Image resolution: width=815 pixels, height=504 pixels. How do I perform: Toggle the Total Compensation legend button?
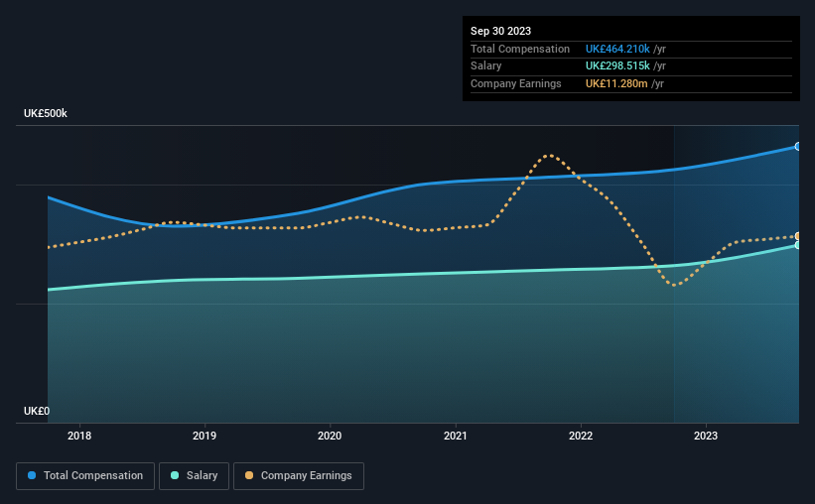point(85,476)
